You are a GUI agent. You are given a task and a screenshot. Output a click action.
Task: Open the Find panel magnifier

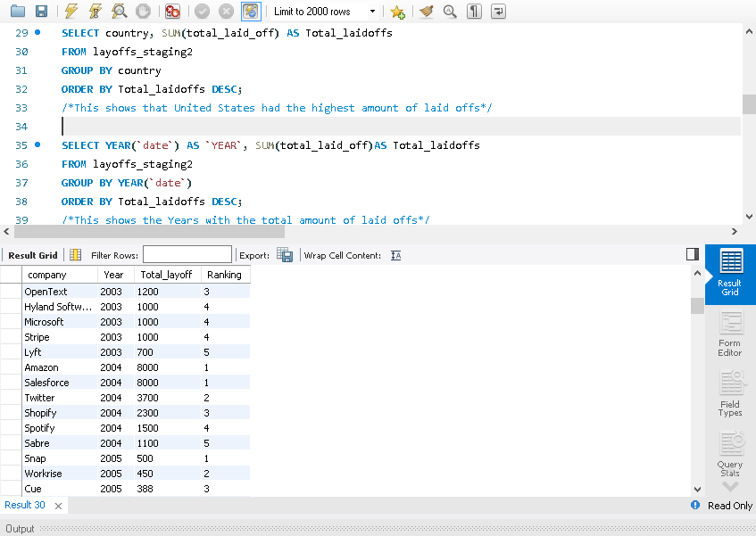click(x=449, y=12)
